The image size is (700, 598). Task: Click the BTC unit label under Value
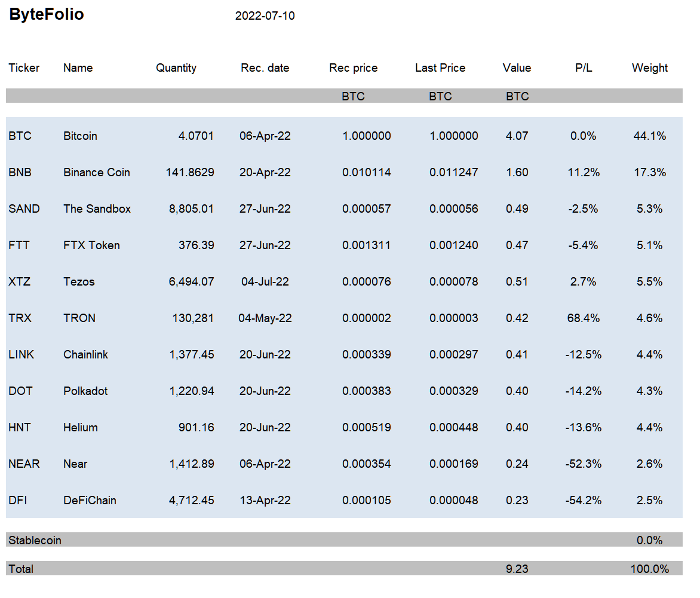(x=517, y=96)
